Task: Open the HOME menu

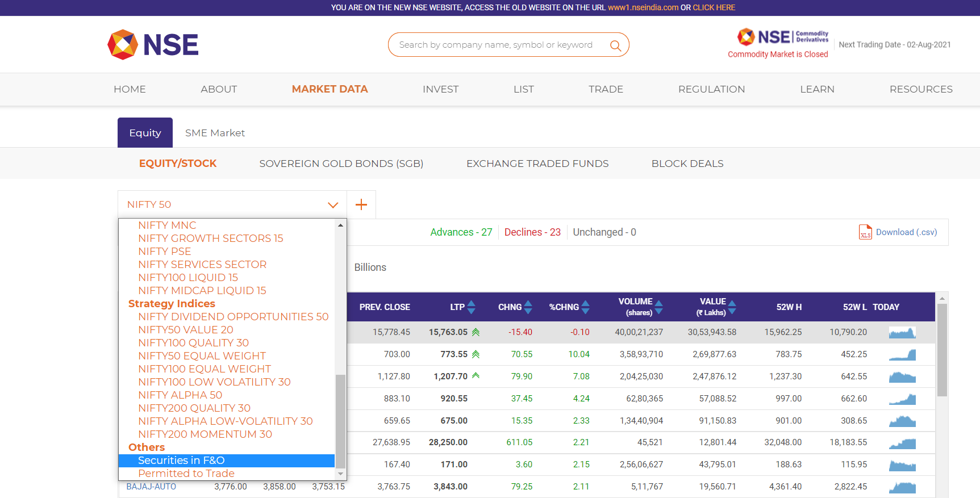Action: (x=130, y=89)
